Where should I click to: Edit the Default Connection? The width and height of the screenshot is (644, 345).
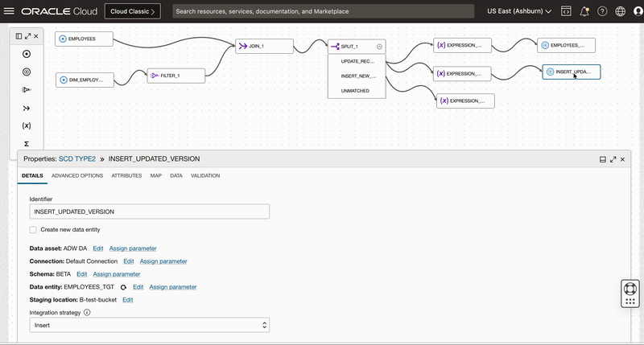(129, 261)
